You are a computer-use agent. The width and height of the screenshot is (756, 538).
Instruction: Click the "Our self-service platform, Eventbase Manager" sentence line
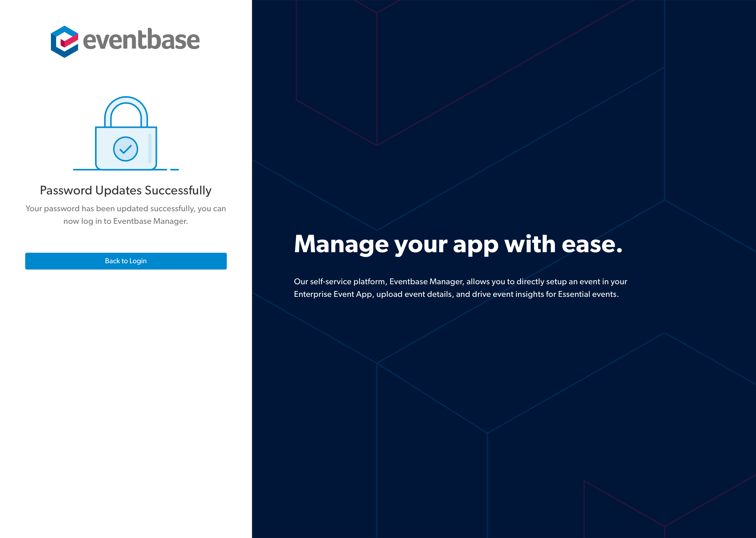(x=460, y=282)
